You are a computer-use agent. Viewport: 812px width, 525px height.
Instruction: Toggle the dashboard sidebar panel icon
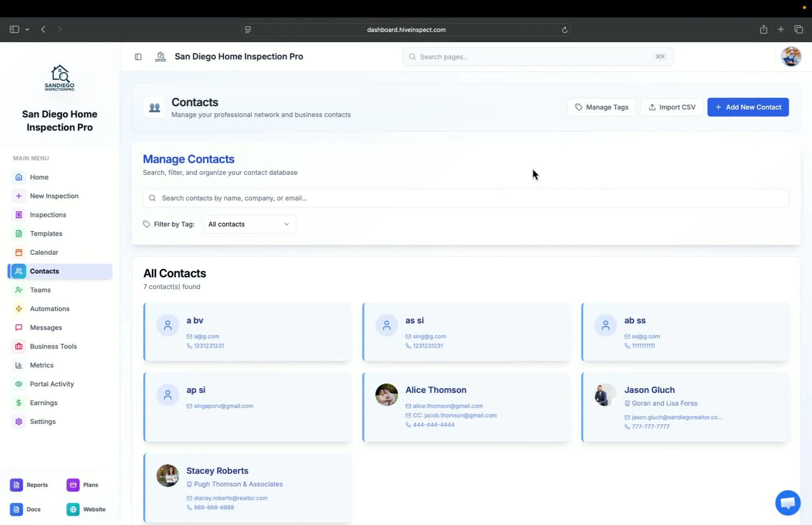(x=138, y=57)
